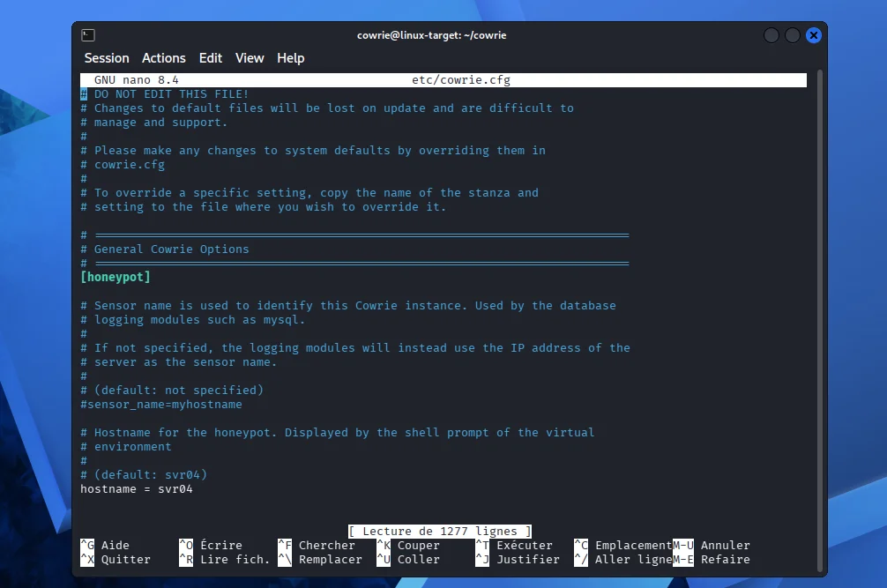Click the 'DO NOT EDIT THIS FILE!' line
This screenshot has width=887, height=588.
(165, 93)
